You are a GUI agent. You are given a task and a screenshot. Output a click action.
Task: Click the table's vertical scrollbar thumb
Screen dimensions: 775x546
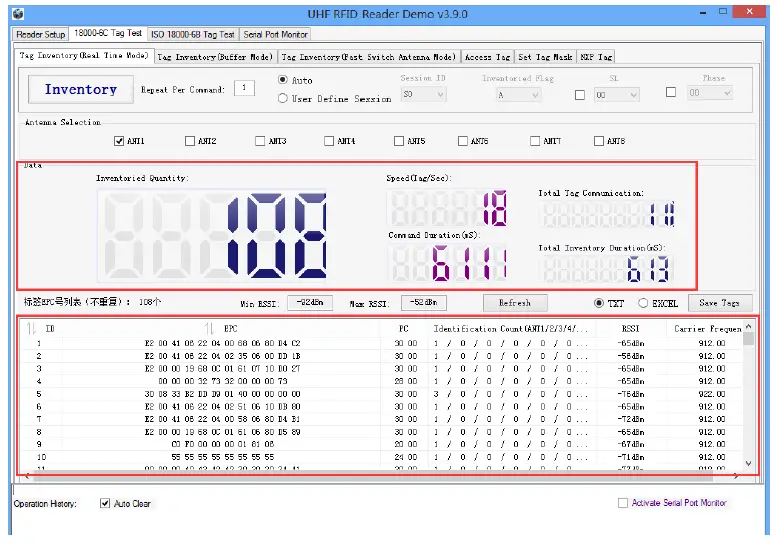(x=748, y=339)
